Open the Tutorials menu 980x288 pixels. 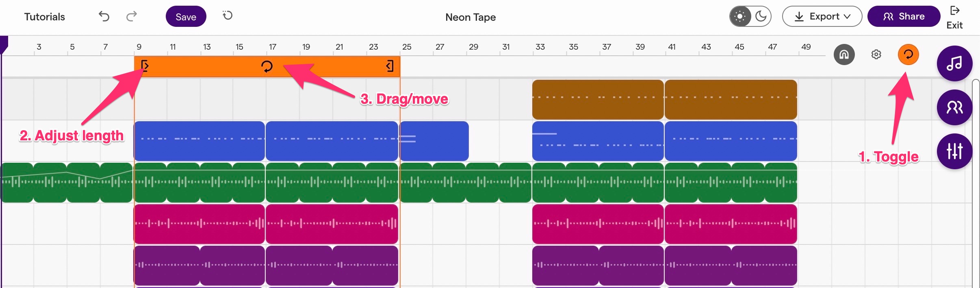[45, 17]
